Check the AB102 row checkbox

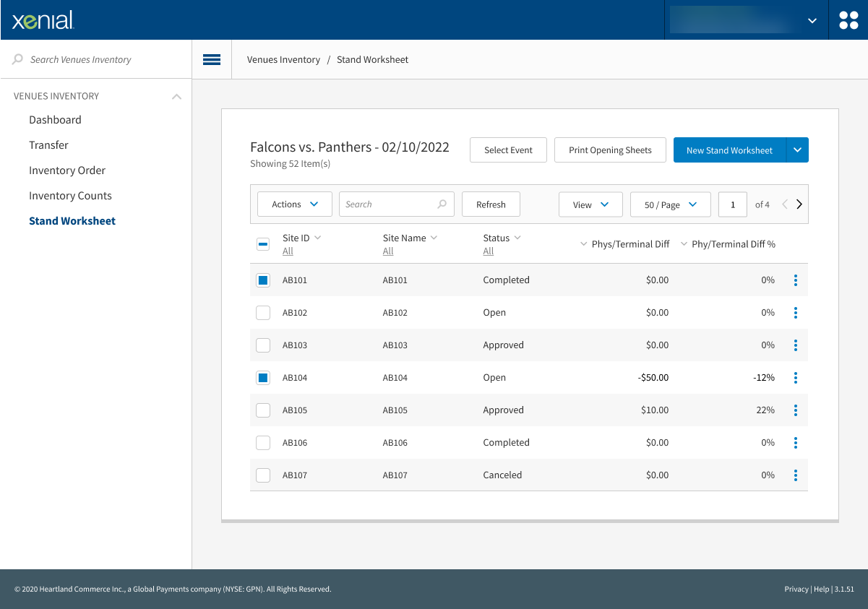(x=263, y=313)
